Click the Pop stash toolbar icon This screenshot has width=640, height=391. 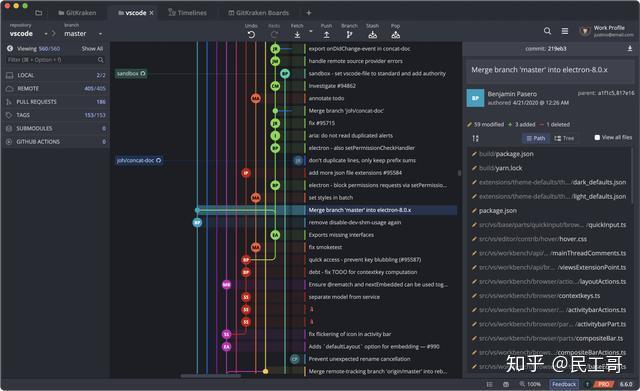point(396,35)
